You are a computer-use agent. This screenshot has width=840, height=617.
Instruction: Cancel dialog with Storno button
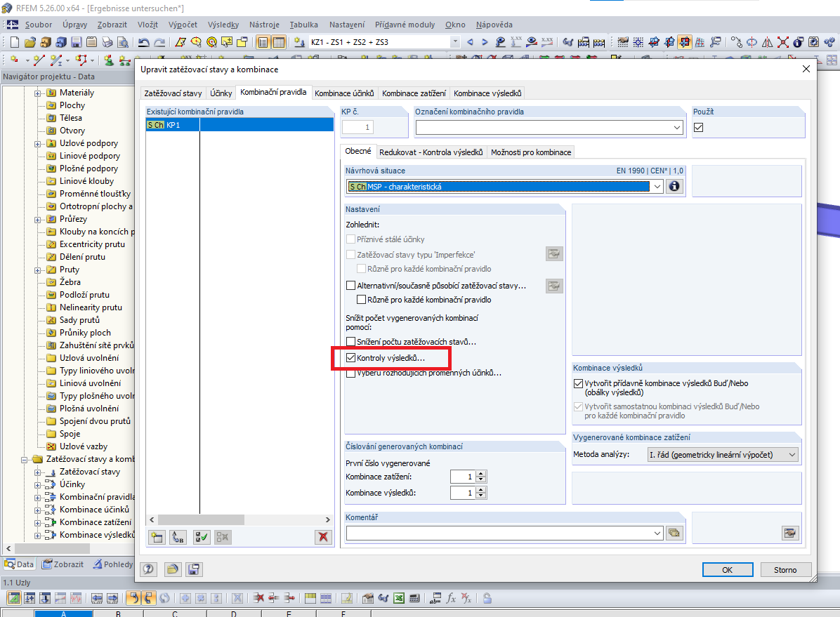[785, 570]
